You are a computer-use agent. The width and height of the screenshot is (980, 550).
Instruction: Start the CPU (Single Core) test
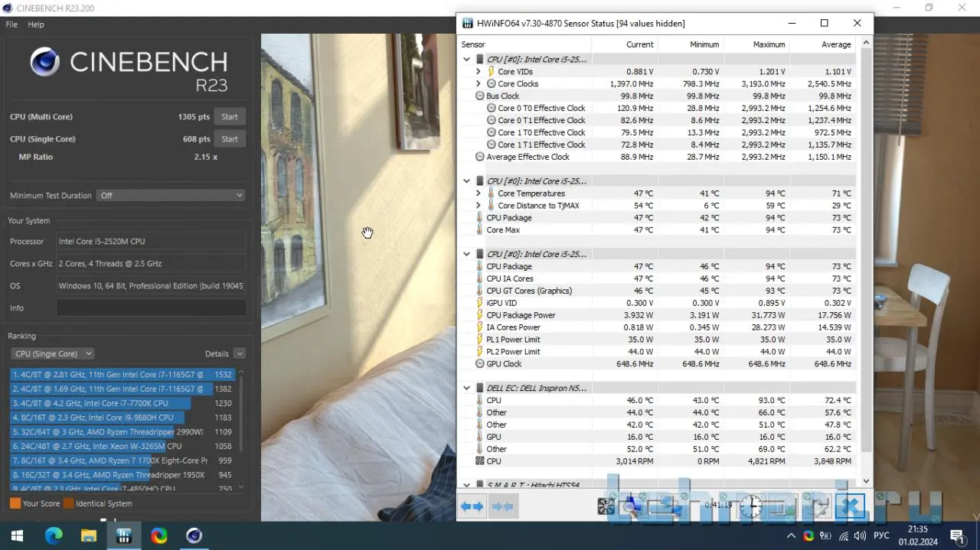(229, 139)
